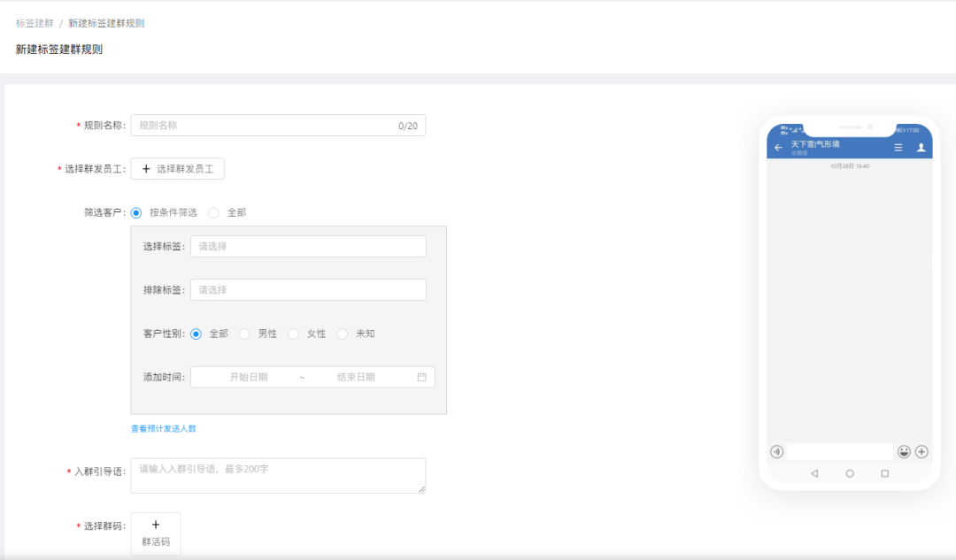Click the 新建标签建群规则 breadcrumb item
Viewport: 956px width, 560px height.
106,23
